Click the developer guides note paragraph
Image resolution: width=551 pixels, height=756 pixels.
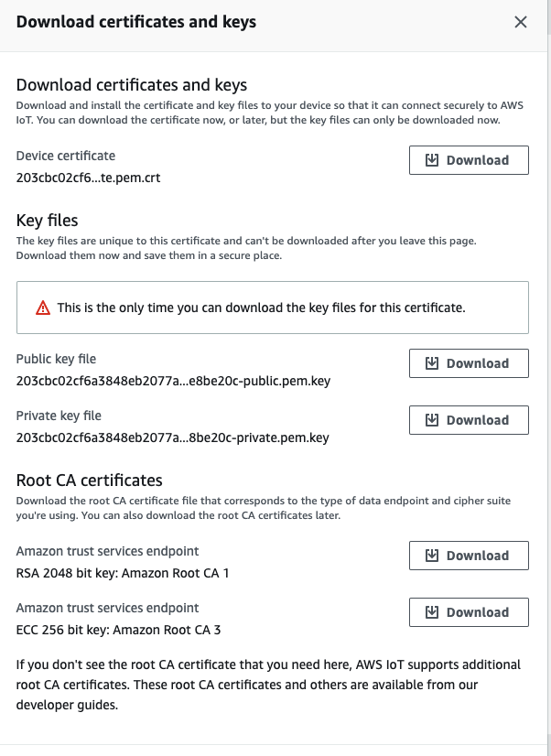(x=268, y=685)
